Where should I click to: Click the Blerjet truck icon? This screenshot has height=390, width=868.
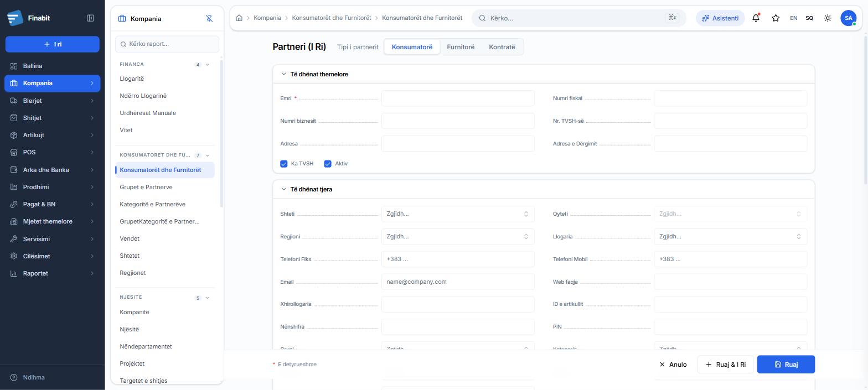point(14,101)
